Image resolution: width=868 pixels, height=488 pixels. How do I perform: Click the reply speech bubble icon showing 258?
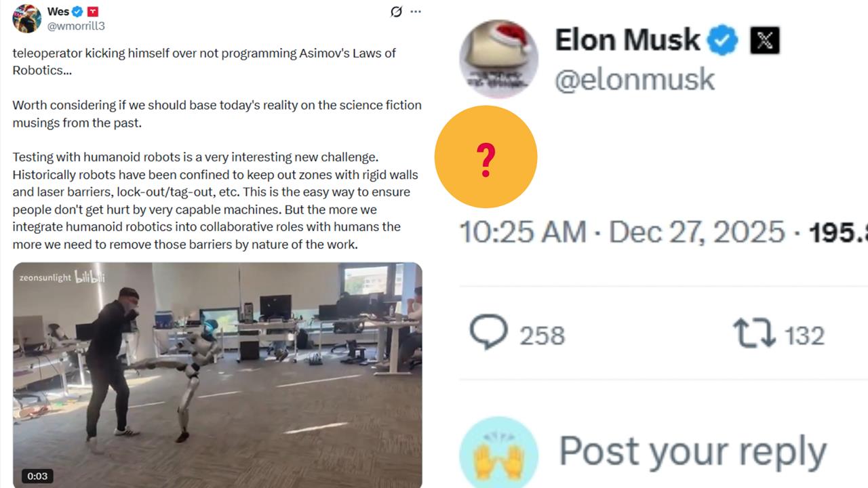[x=488, y=333]
